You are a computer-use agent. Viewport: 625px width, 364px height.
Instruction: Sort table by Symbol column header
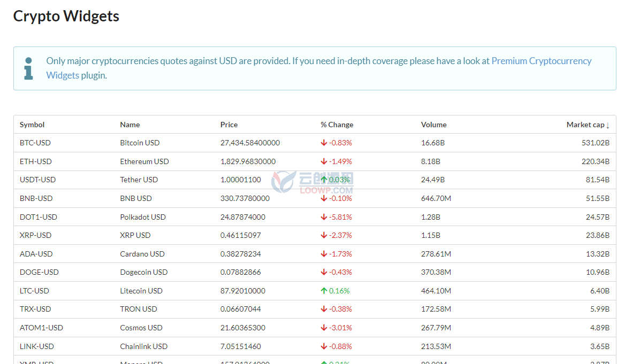(x=32, y=125)
